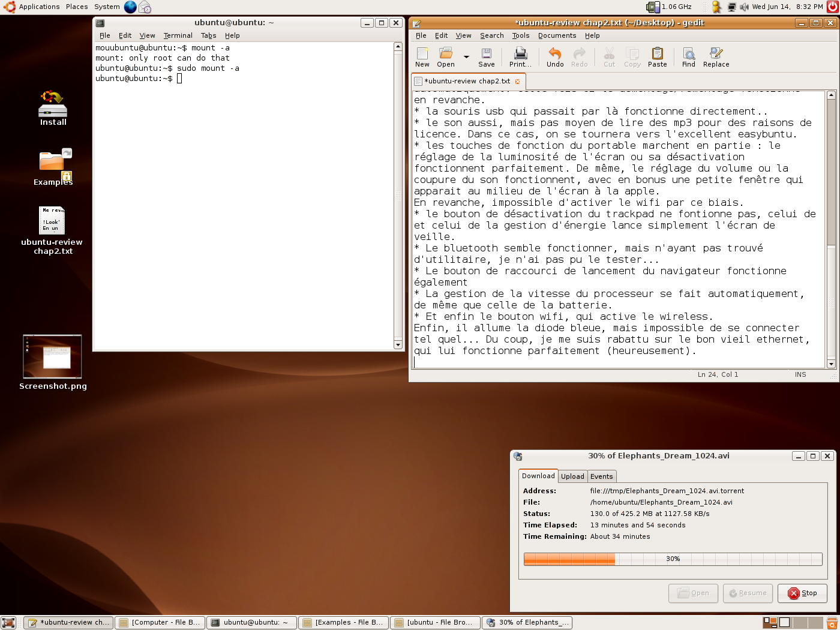The image size is (840, 630).
Task: Stop the Elephants_Dream download
Action: coord(802,593)
